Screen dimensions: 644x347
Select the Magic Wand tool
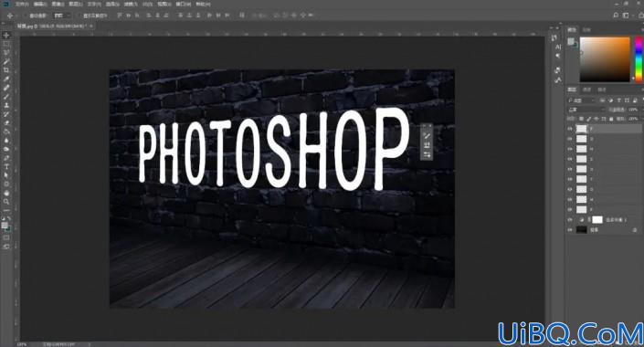(x=6, y=61)
